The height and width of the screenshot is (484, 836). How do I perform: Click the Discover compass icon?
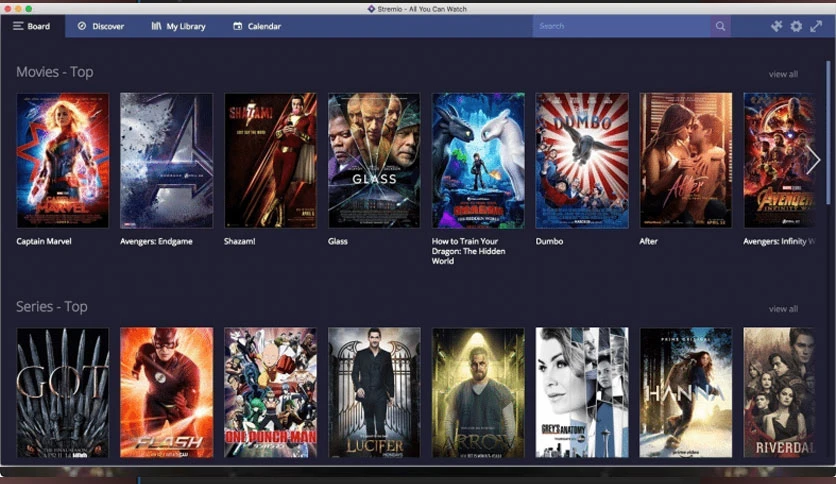tap(82, 26)
